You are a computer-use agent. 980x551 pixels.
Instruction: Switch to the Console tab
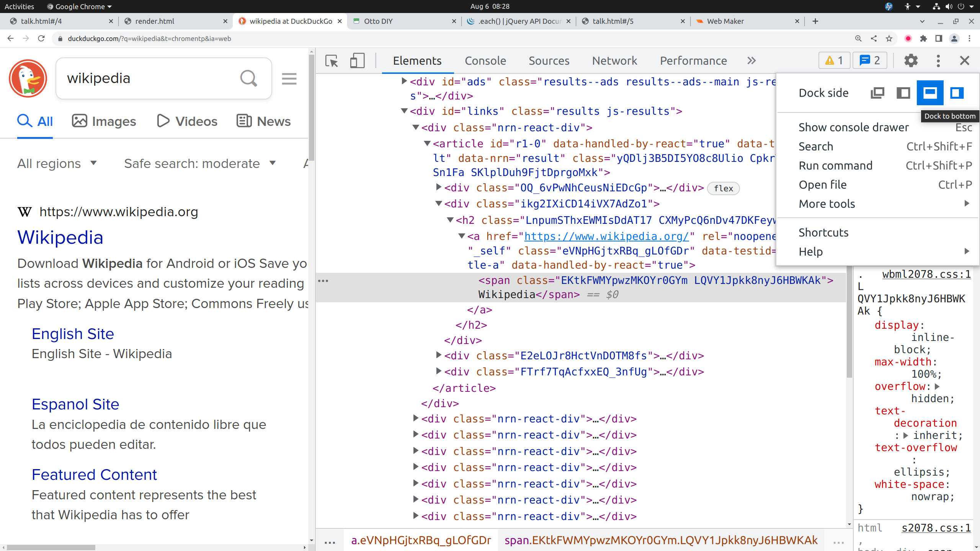point(485,61)
